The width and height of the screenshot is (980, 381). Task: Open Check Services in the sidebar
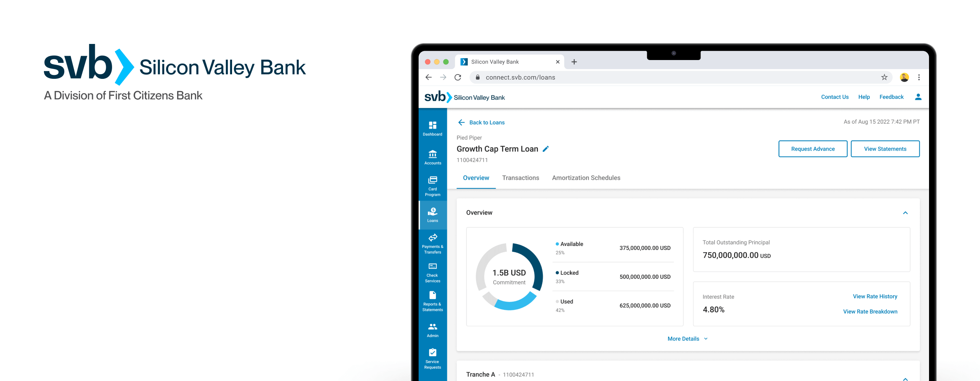432,273
